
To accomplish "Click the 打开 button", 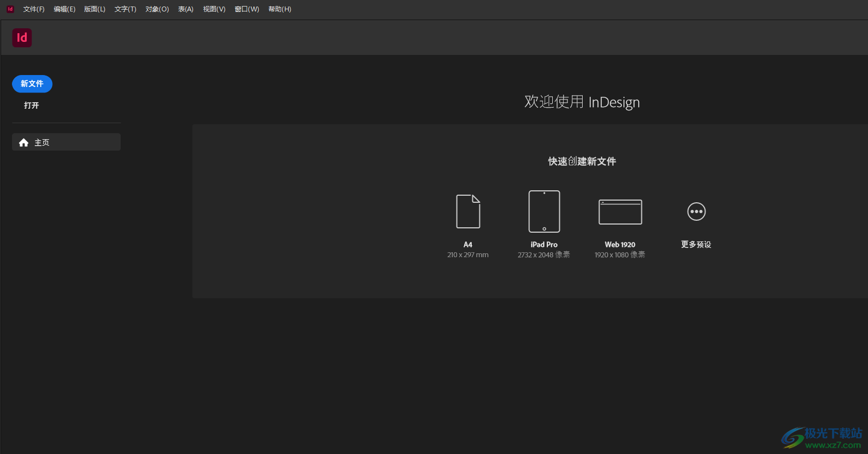I will tap(32, 105).
